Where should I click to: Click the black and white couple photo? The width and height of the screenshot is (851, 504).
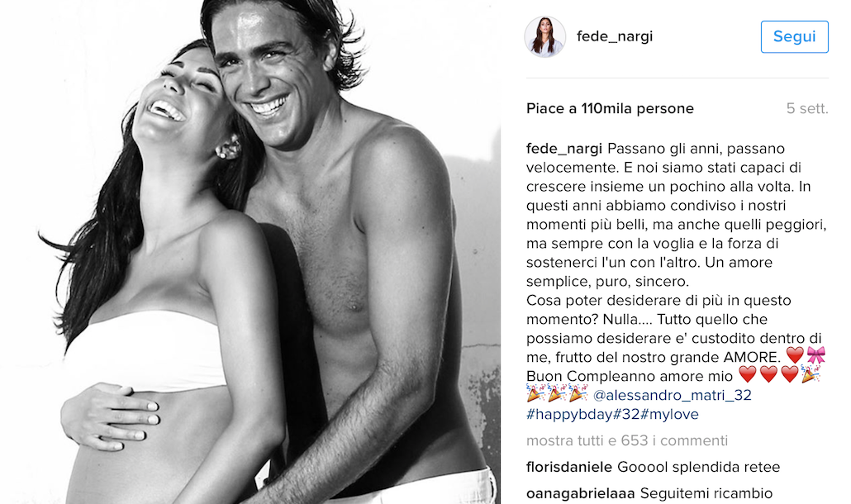pos(250,252)
